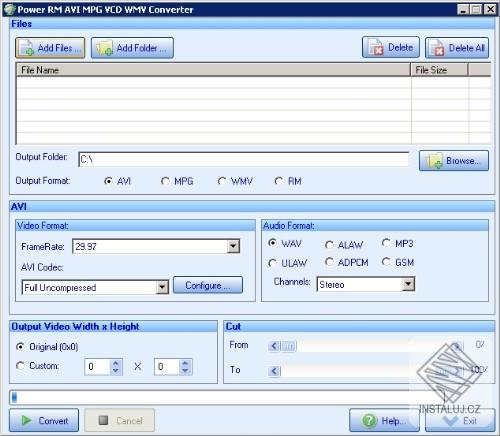Remove selected file with Delete button
Viewport: 500px width, 436px height.
pyautogui.click(x=391, y=48)
